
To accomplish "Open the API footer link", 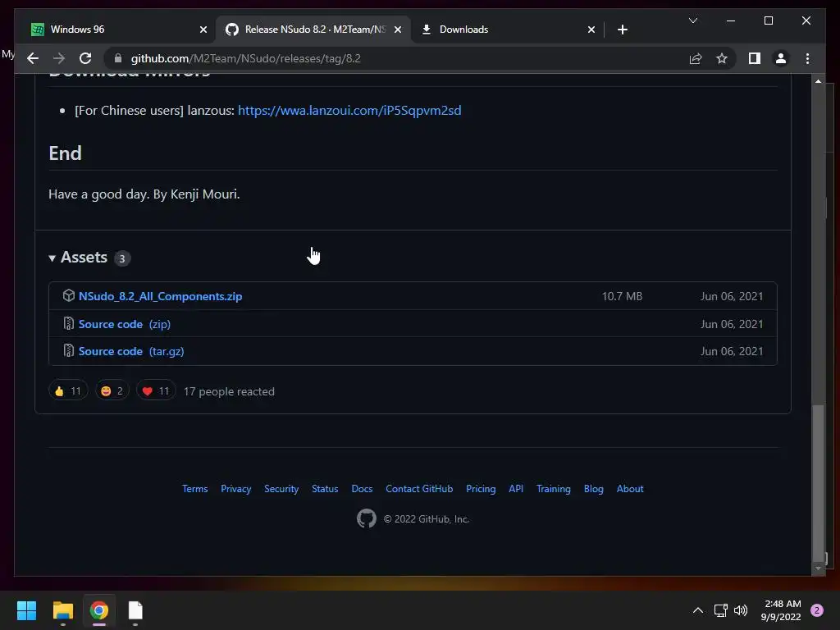I will tap(516, 489).
